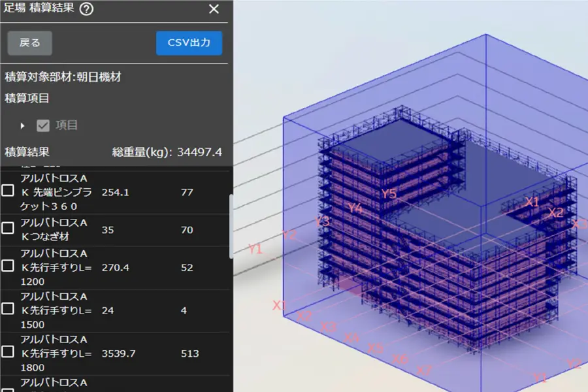This screenshot has width=588, height=392.
Task: Select the Y5 grid label in 3D view
Action: click(x=389, y=193)
